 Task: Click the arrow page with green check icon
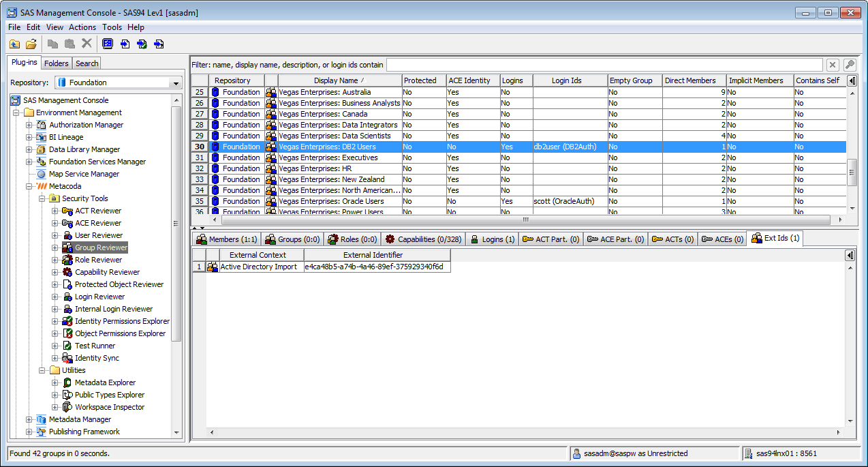tap(142, 44)
